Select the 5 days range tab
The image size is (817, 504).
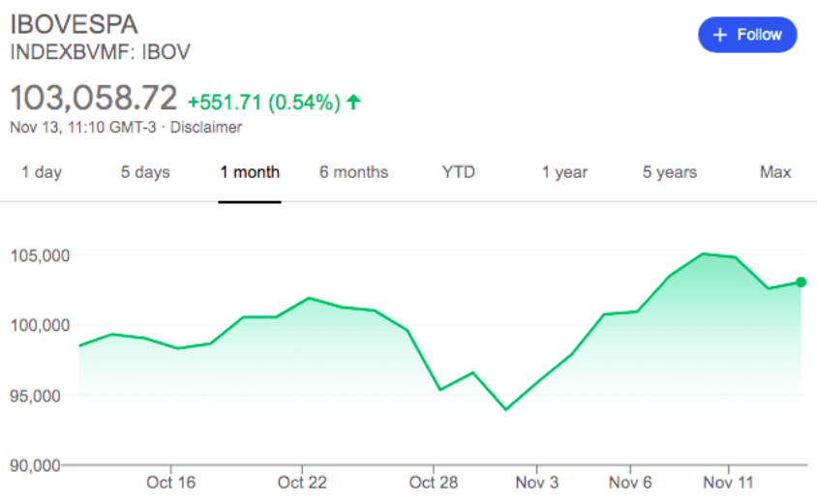(x=145, y=172)
